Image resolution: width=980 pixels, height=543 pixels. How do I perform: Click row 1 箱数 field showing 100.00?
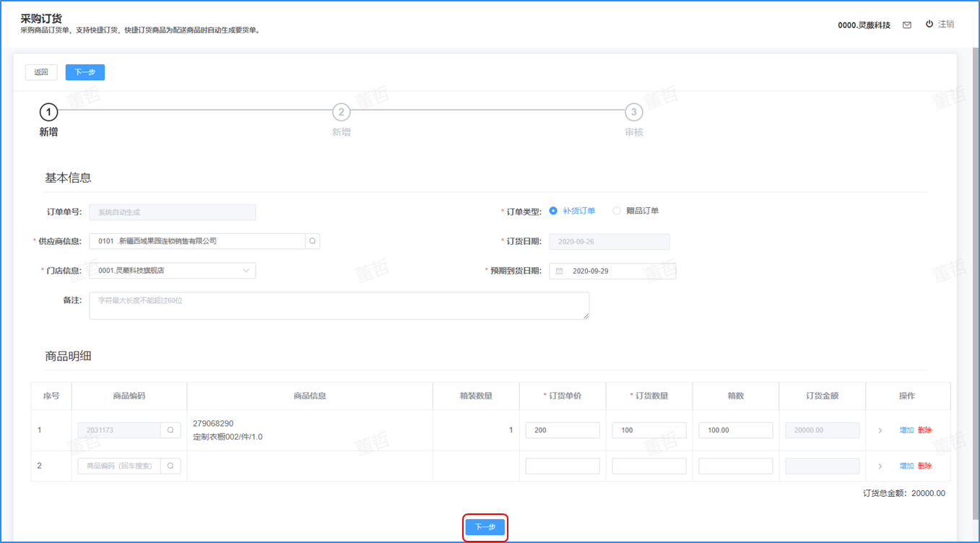[736, 430]
